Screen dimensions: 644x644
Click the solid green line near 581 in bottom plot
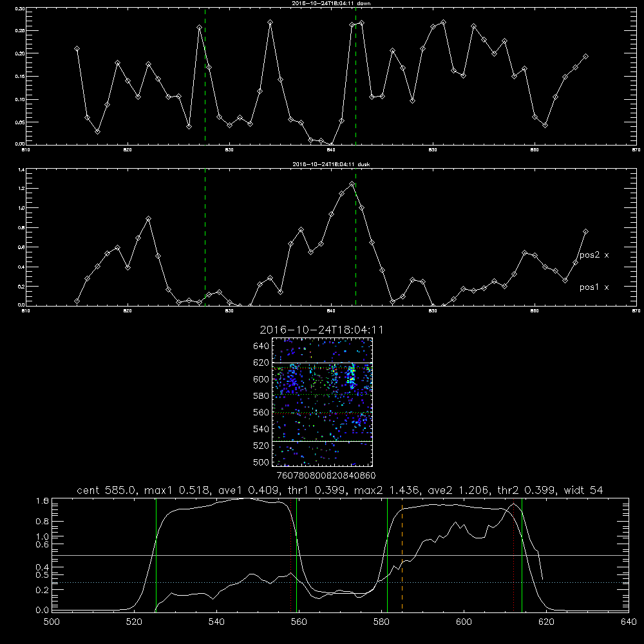(x=387, y=554)
